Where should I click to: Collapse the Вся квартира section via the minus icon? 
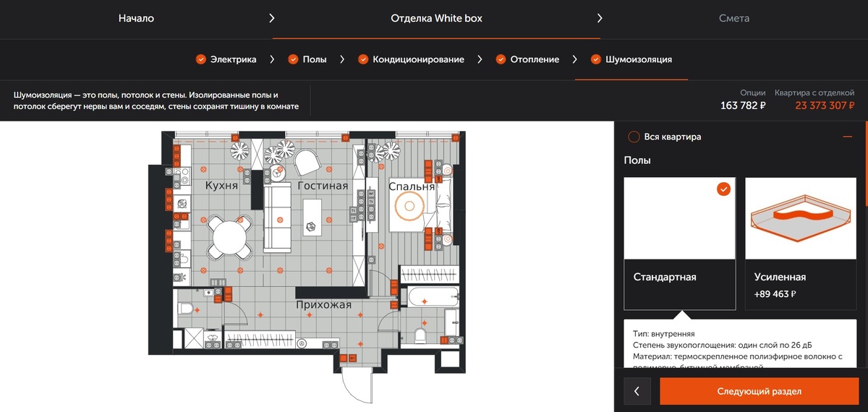point(847,137)
